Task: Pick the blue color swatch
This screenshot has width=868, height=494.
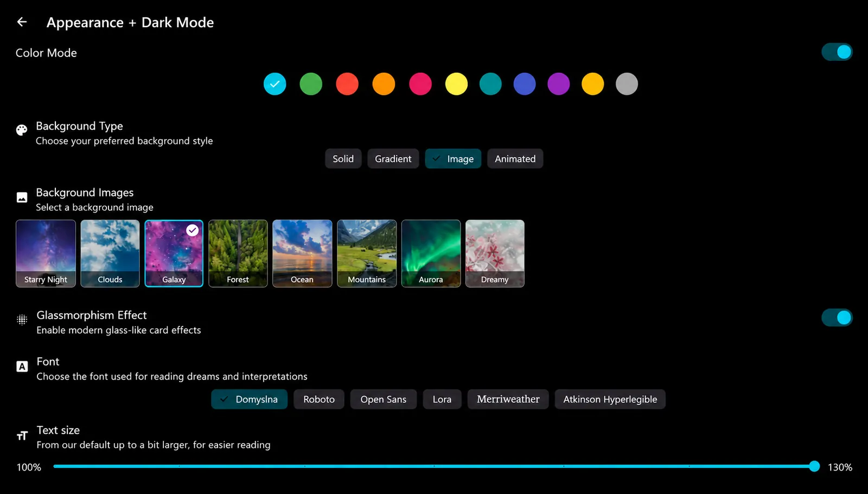Action: pos(525,84)
